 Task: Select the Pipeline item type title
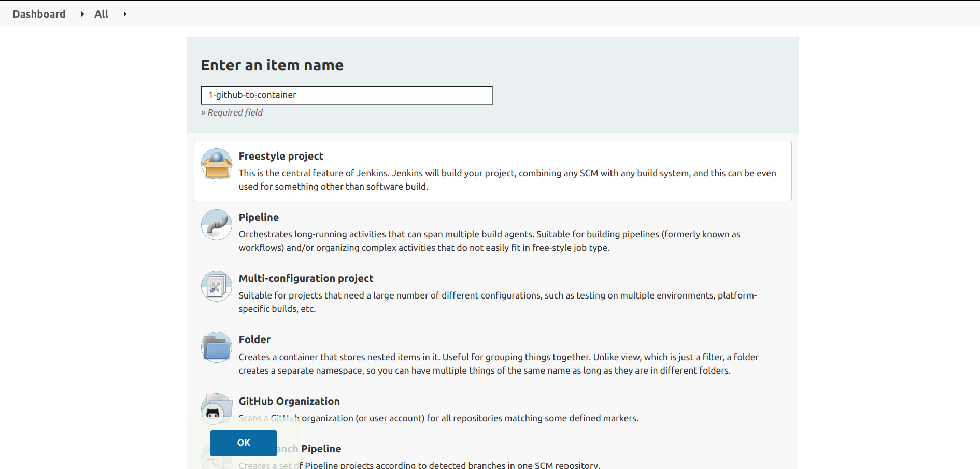pos(259,217)
